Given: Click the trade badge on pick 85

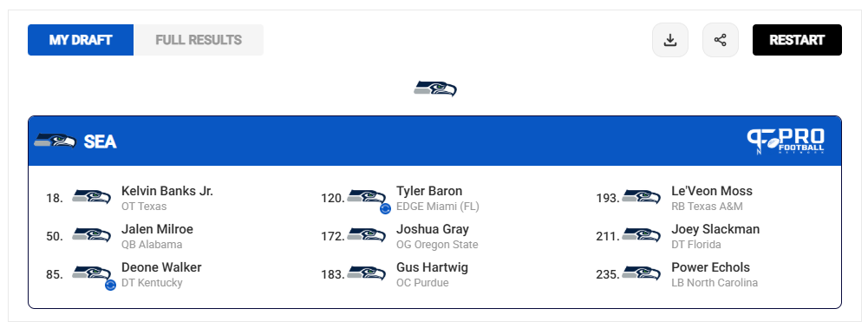Looking at the screenshot, I should point(110,285).
